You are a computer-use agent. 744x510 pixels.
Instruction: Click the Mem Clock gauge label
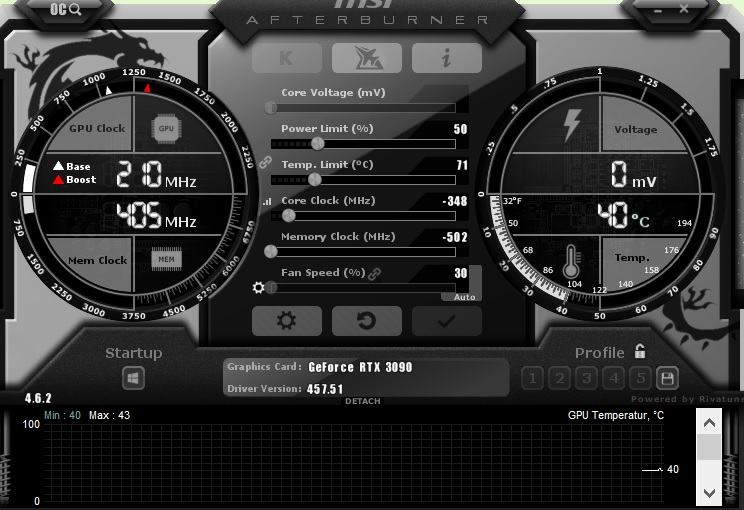(x=97, y=260)
